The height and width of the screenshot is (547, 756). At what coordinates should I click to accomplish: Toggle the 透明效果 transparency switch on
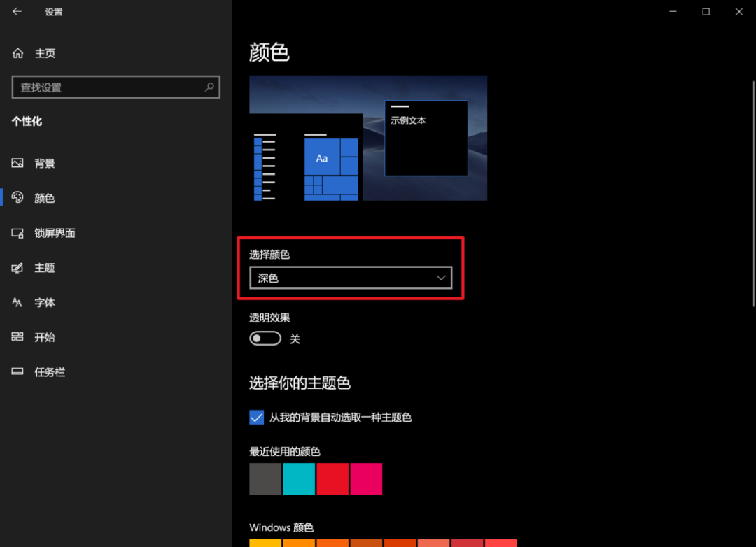tap(265, 338)
